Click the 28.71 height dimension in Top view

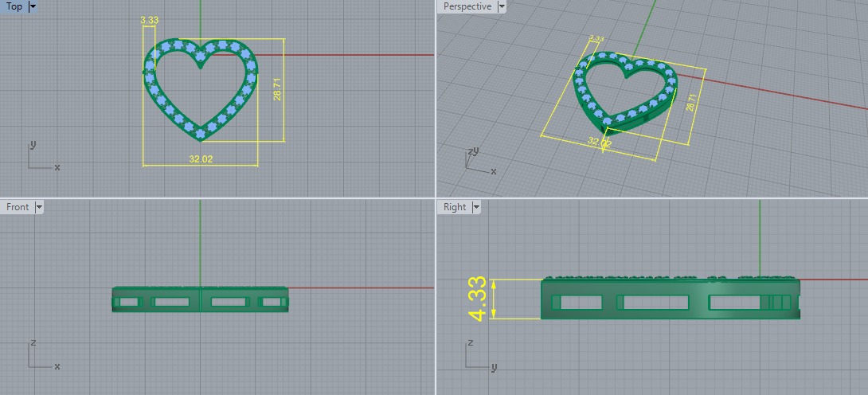[278, 88]
